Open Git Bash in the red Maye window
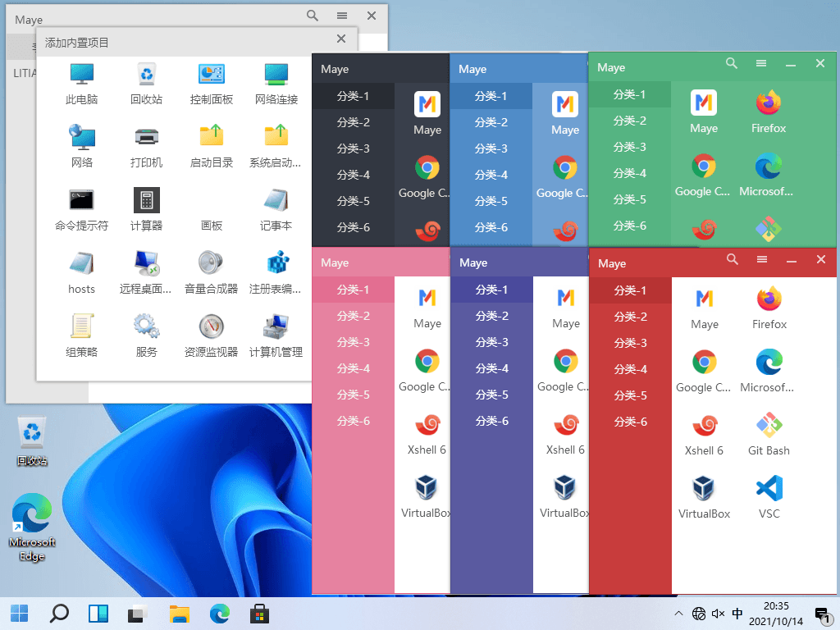This screenshot has width=840, height=630. [769, 435]
